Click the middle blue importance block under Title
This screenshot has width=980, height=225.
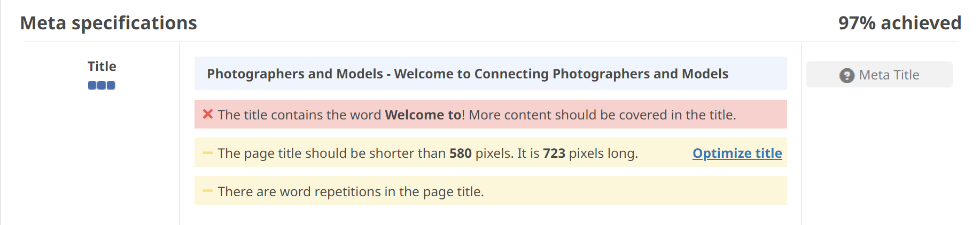(102, 85)
